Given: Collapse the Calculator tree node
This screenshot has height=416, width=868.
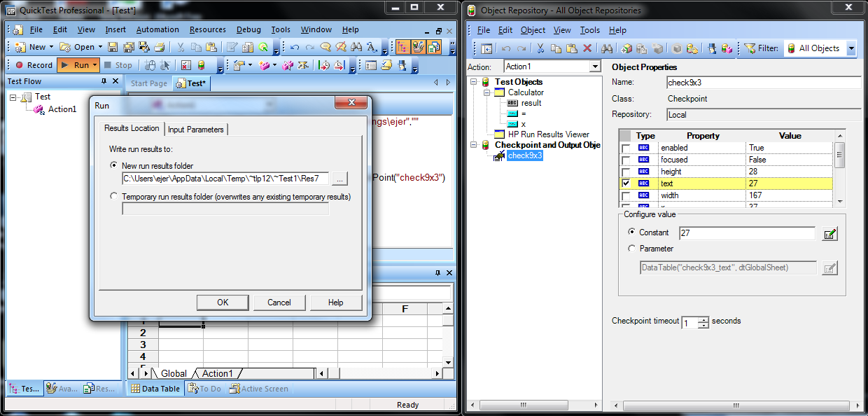Looking at the screenshot, I should point(486,92).
